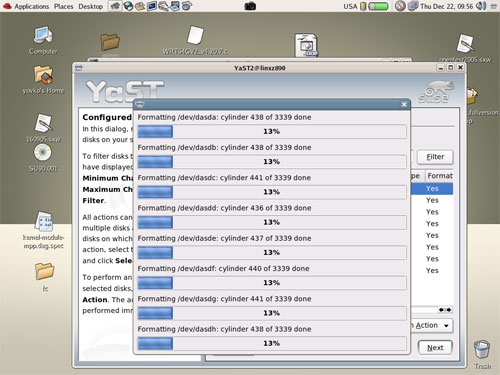The height and width of the screenshot is (375, 500).
Task: Click the YaST2@linxz890 window title bar
Action: pyautogui.click(x=259, y=68)
